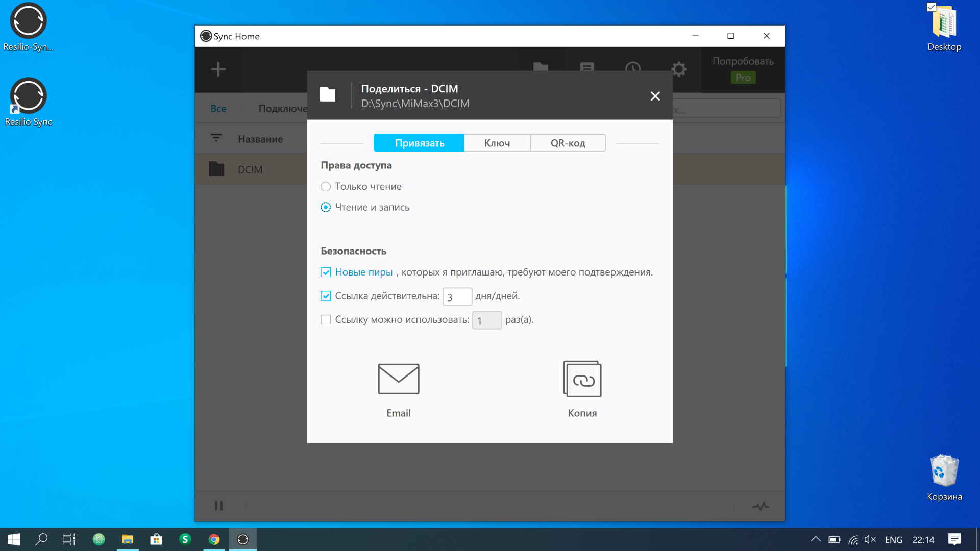Image resolution: width=980 pixels, height=551 pixels.
Task: Click the folder icon in share dialog header
Action: click(x=328, y=94)
